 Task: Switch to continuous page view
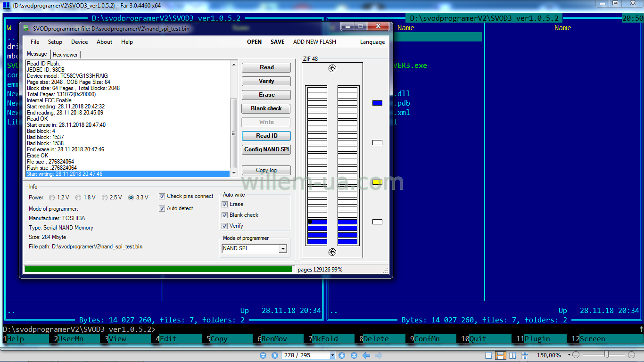click(501, 355)
